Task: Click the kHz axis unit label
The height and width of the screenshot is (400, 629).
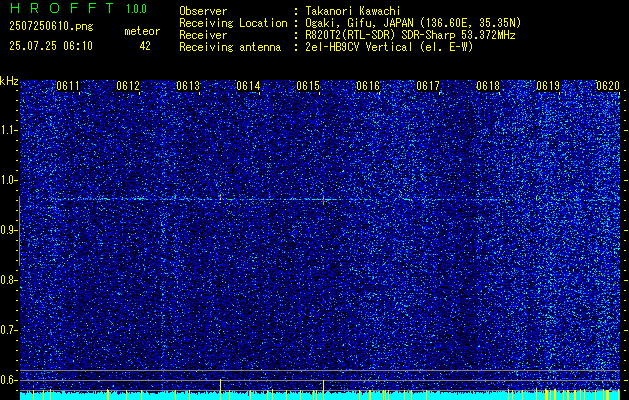Action: [9, 81]
